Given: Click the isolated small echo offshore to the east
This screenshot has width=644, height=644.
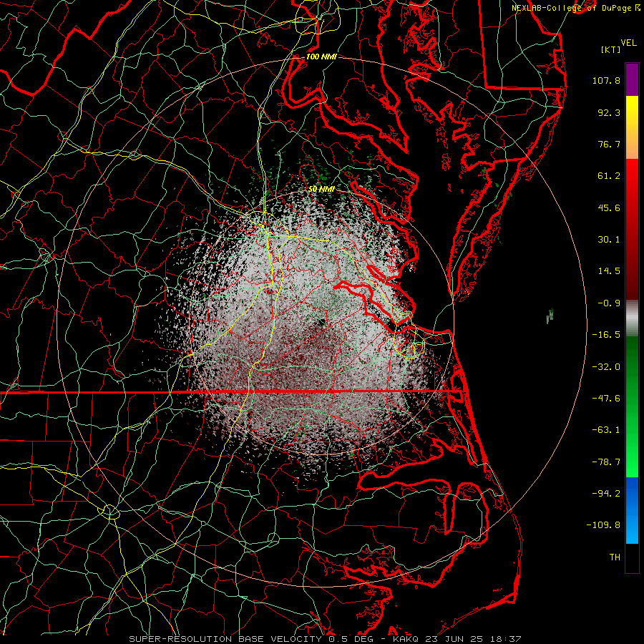Looking at the screenshot, I should (x=550, y=316).
